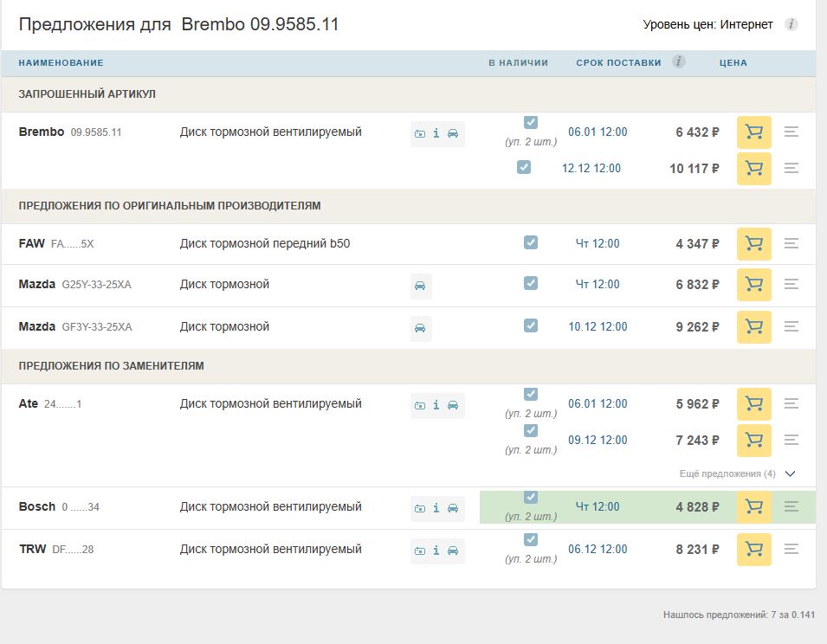Open TRW brand article link
Screen dimensions: 827x644
pos(56,550)
